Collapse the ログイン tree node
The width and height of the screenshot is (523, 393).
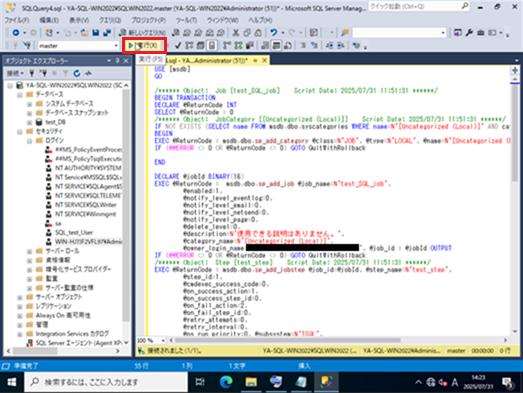coord(29,141)
